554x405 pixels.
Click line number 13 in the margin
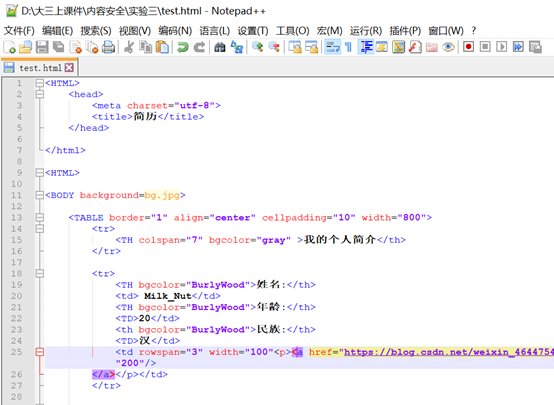coord(16,217)
